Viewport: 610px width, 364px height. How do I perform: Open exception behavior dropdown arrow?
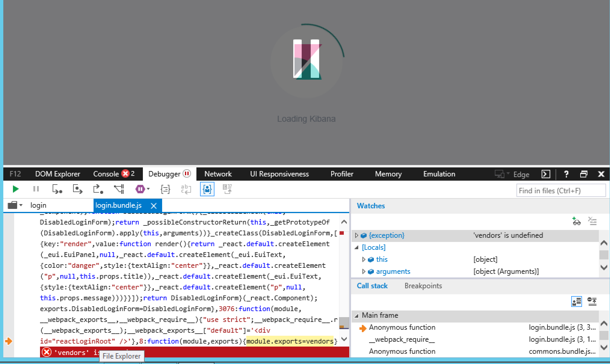[x=148, y=189]
